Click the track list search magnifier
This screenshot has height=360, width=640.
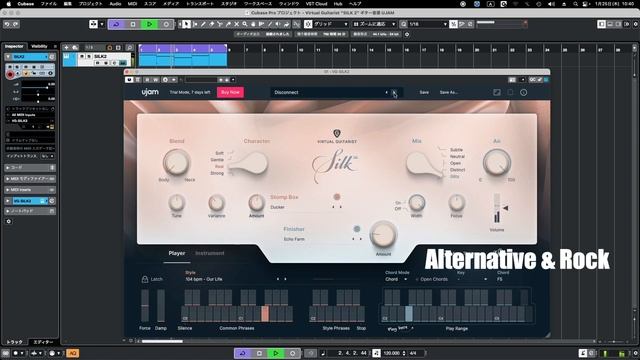pyautogui.click(x=129, y=48)
